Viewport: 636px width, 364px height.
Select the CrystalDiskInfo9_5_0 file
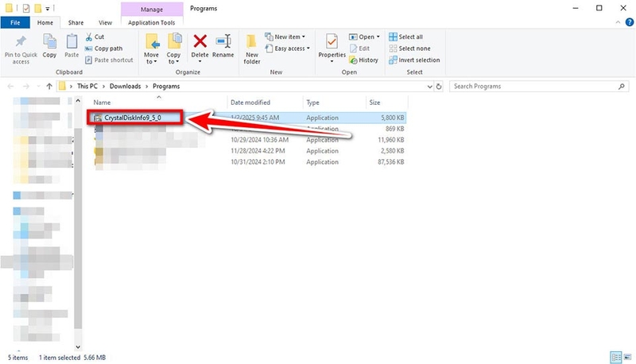[133, 118]
